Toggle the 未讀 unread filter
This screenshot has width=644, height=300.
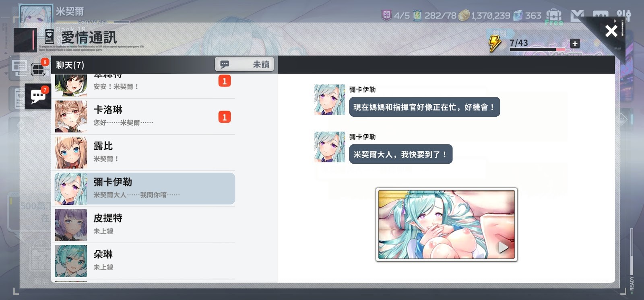tap(245, 64)
